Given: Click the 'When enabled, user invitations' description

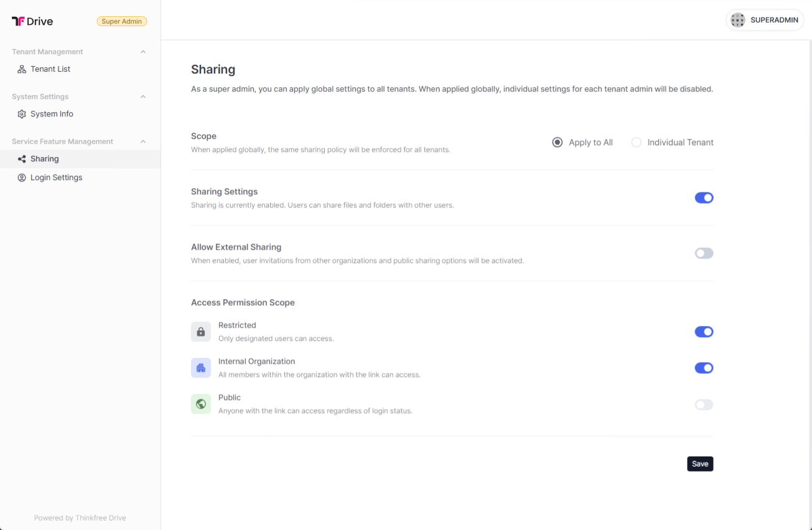Looking at the screenshot, I should [x=358, y=260].
